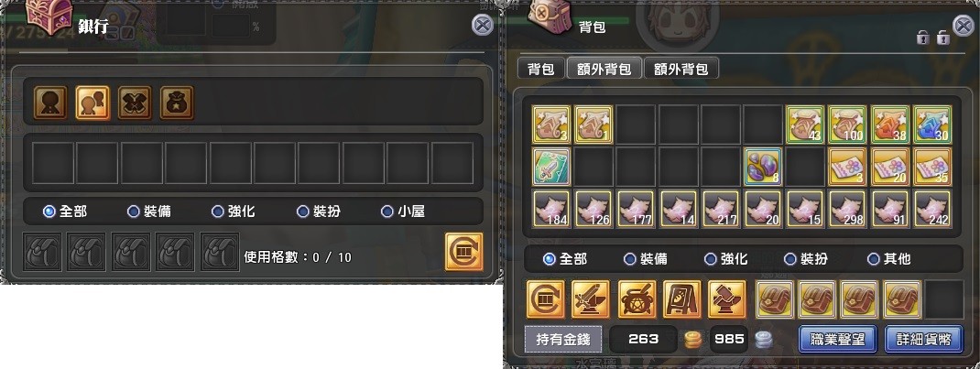Open the costume storage bank icon
The height and width of the screenshot is (369, 980).
[135, 103]
